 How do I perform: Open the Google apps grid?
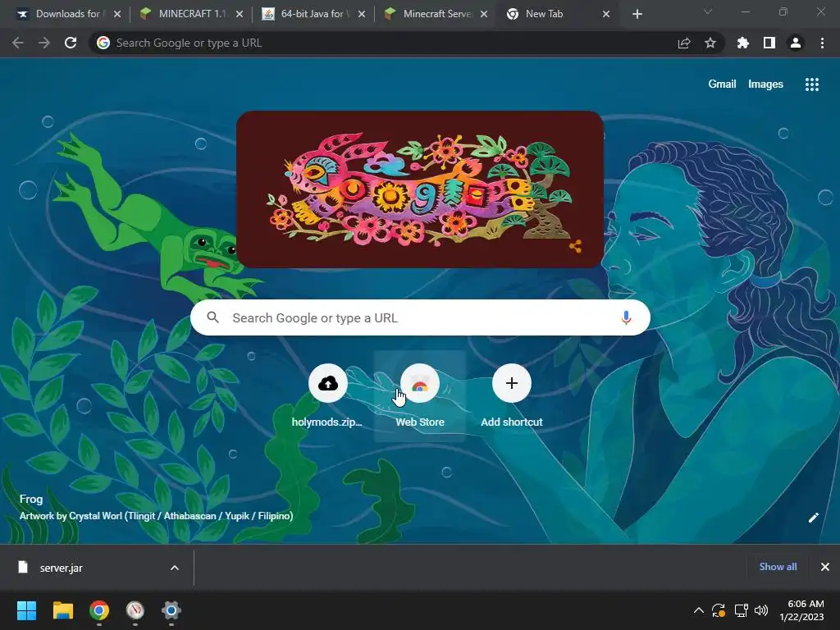pyautogui.click(x=812, y=84)
